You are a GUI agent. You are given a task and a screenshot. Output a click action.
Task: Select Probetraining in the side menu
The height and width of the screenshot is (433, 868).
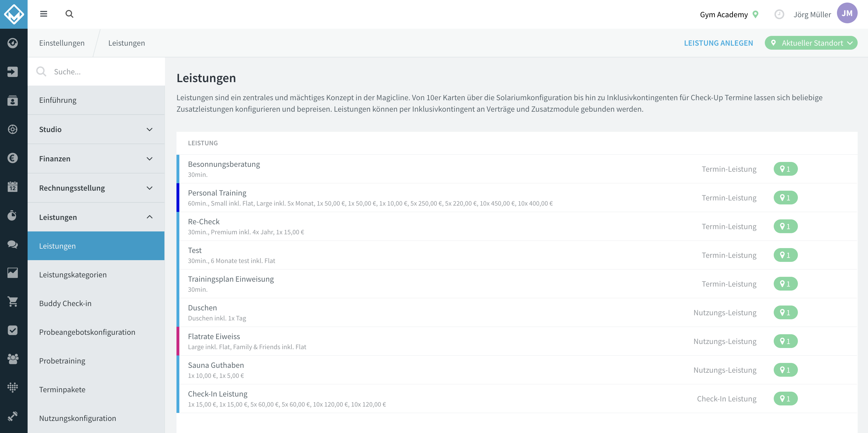coord(62,361)
